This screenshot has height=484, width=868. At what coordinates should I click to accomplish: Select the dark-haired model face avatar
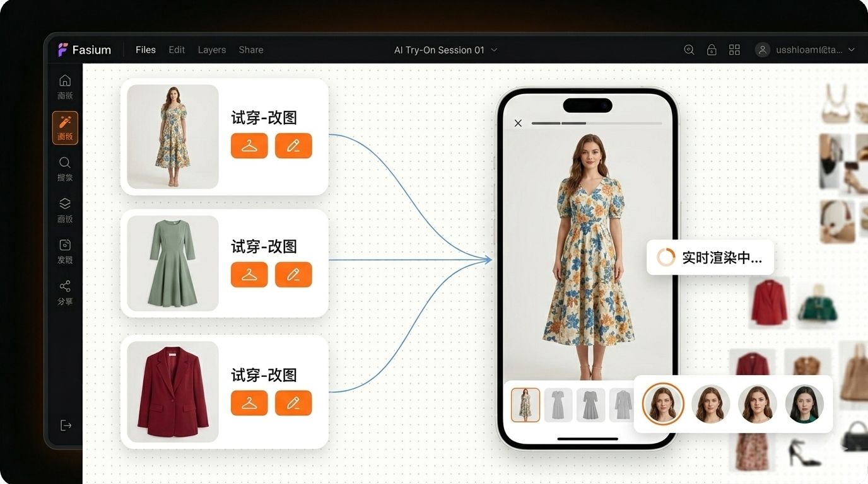pyautogui.click(x=804, y=404)
